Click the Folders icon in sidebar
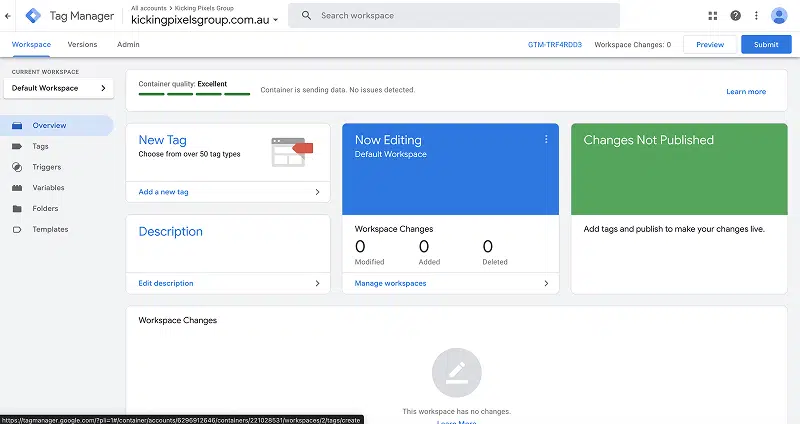The height and width of the screenshot is (424, 800). point(17,209)
